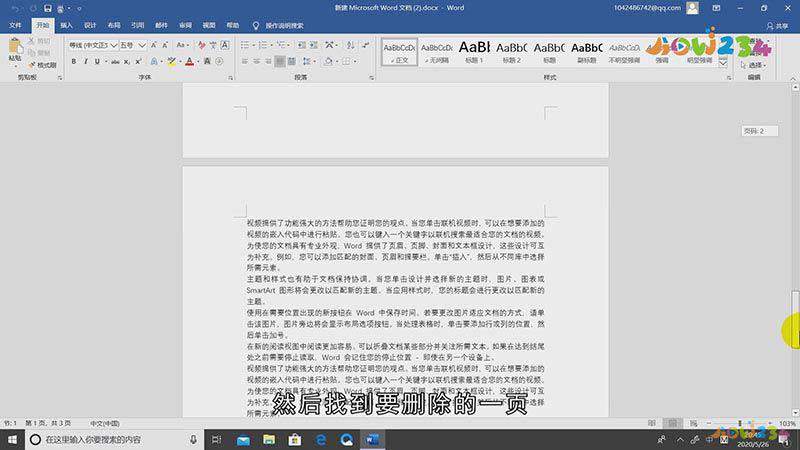Toggle Italic formatting

[85, 62]
